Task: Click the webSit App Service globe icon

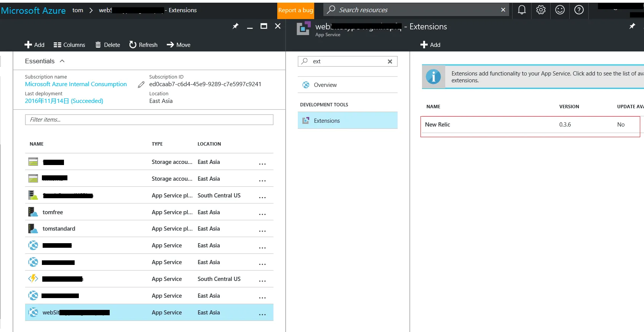Action: 33,312
